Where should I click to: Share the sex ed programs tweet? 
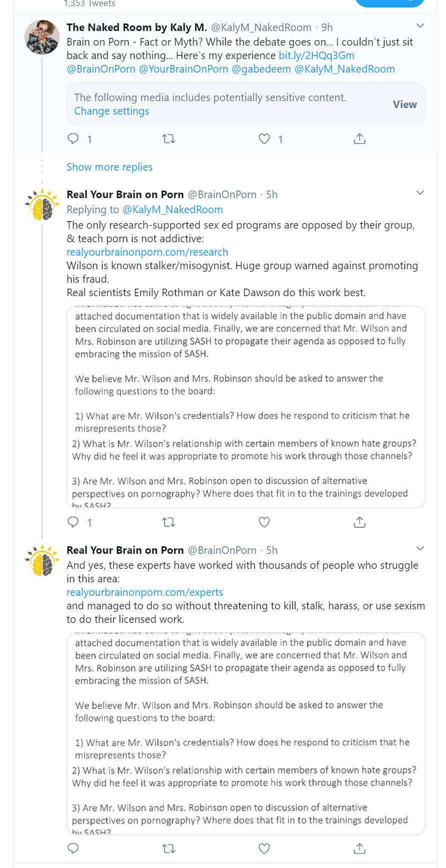(359, 522)
